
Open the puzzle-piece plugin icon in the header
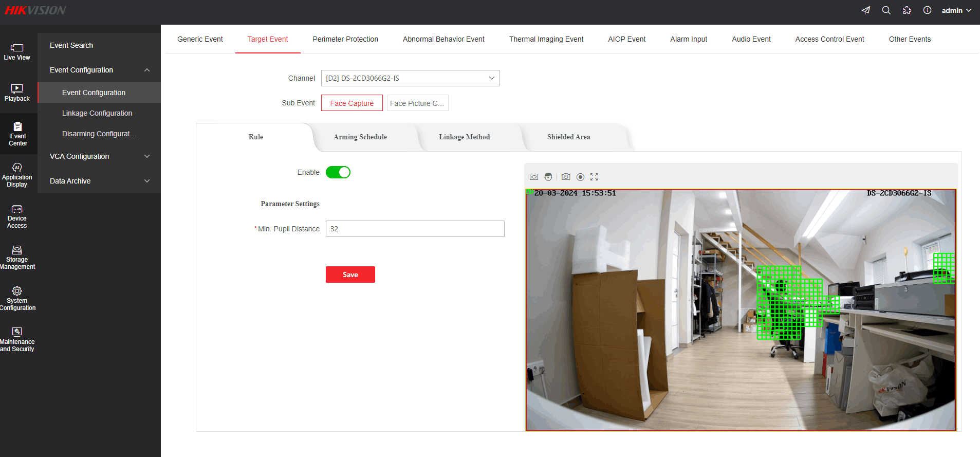(x=907, y=10)
